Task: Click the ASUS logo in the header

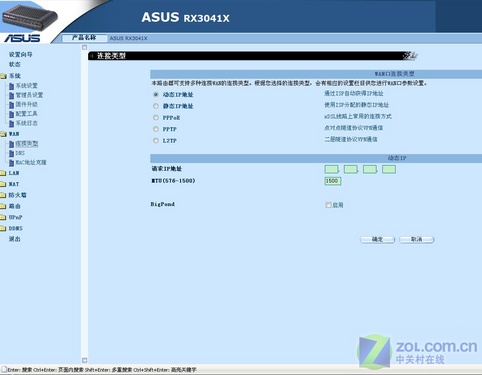Action: coord(22,38)
